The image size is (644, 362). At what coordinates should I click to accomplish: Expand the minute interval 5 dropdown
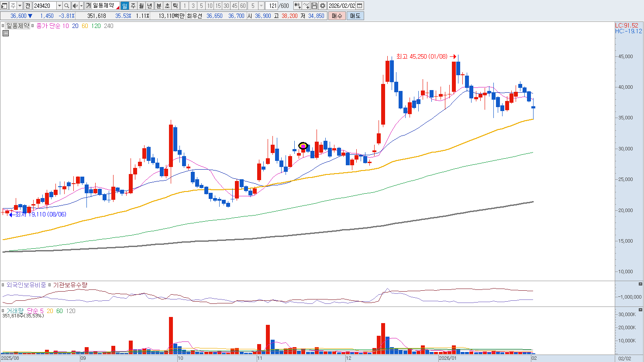261,6
